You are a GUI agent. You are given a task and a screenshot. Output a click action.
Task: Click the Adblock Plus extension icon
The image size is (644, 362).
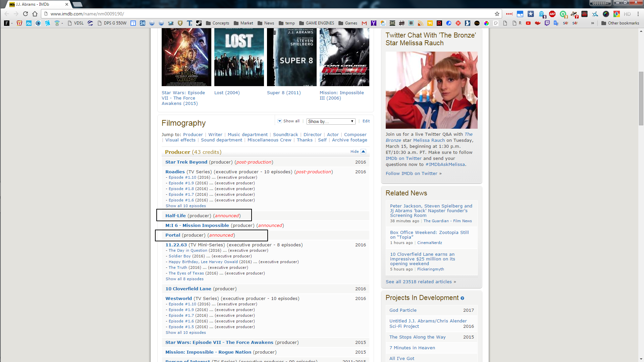tap(552, 14)
